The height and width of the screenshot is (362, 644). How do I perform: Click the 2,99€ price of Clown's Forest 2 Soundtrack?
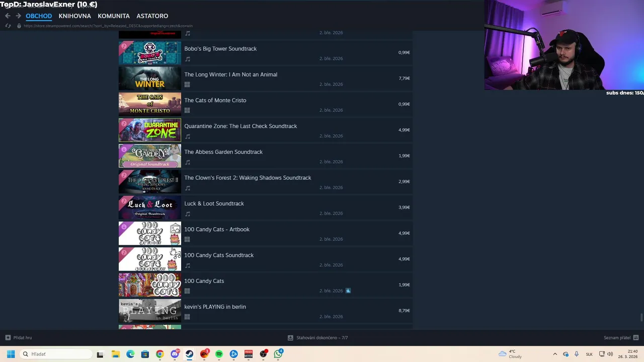point(404,182)
